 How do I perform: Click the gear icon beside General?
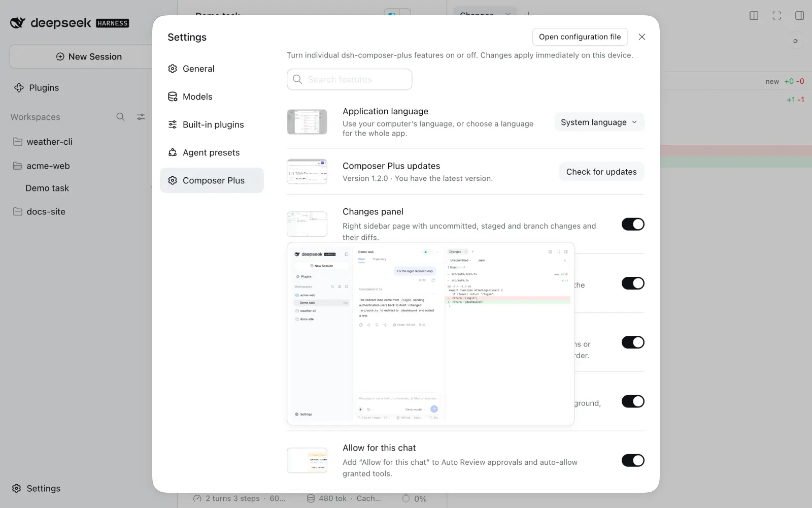tap(173, 69)
